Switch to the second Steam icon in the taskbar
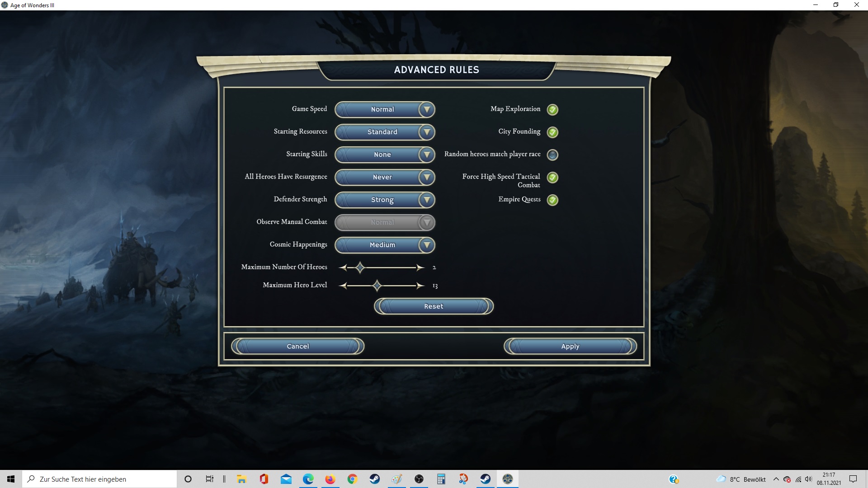The height and width of the screenshot is (488, 868). [485, 479]
